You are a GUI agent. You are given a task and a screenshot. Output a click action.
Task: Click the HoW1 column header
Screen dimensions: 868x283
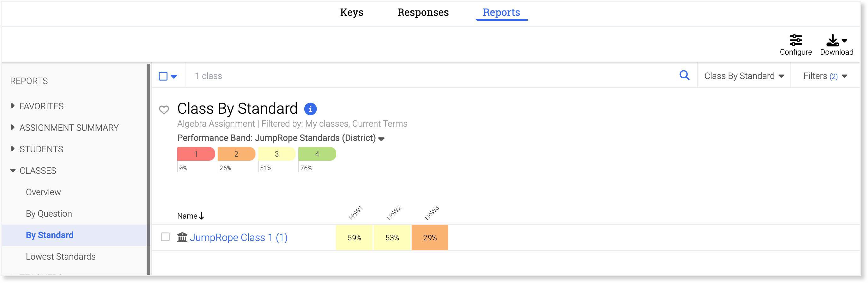tap(355, 213)
